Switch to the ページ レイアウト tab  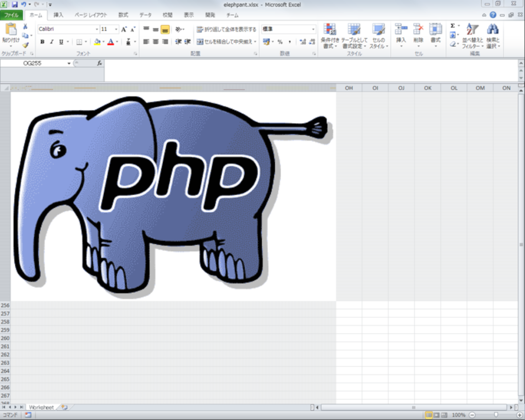[x=91, y=15]
